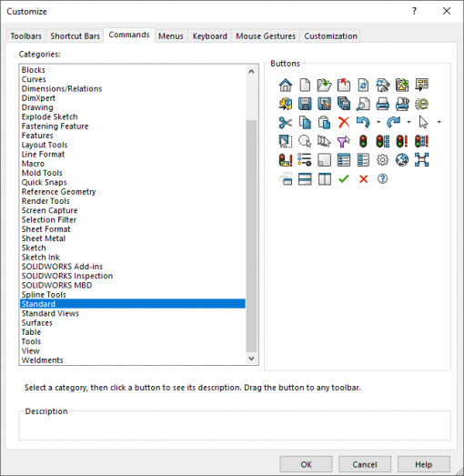The image size is (464, 476).
Task: Select the red Delete X icon
Action: point(344,123)
